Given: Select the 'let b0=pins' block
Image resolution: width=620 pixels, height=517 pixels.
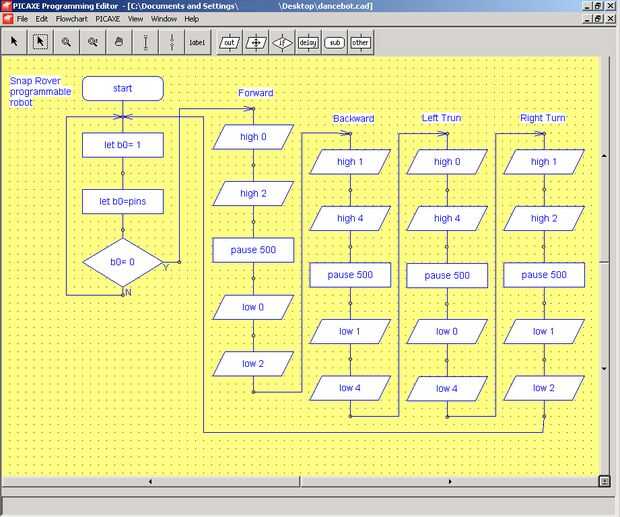Looking at the screenshot, I should click(x=123, y=202).
